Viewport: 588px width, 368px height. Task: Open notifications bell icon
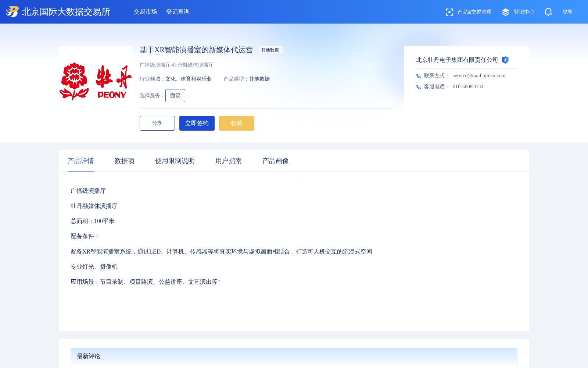click(548, 12)
